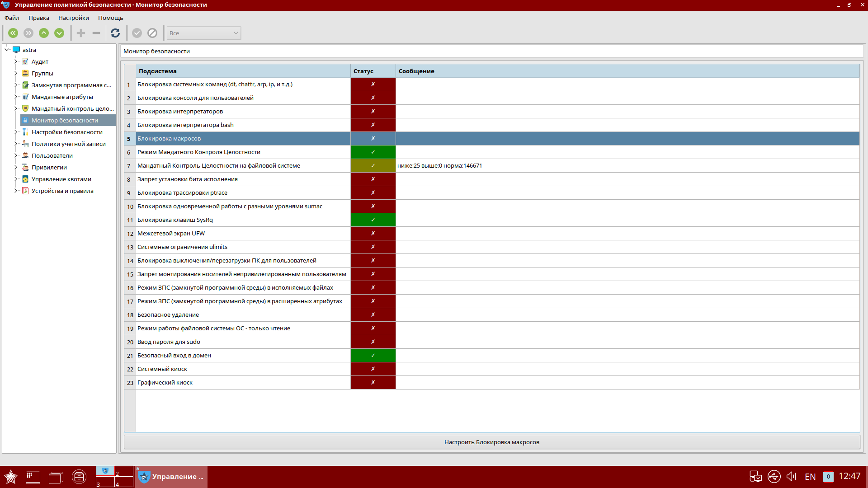Click the green up arrow toolbar icon
868x488 pixels.
[44, 33]
